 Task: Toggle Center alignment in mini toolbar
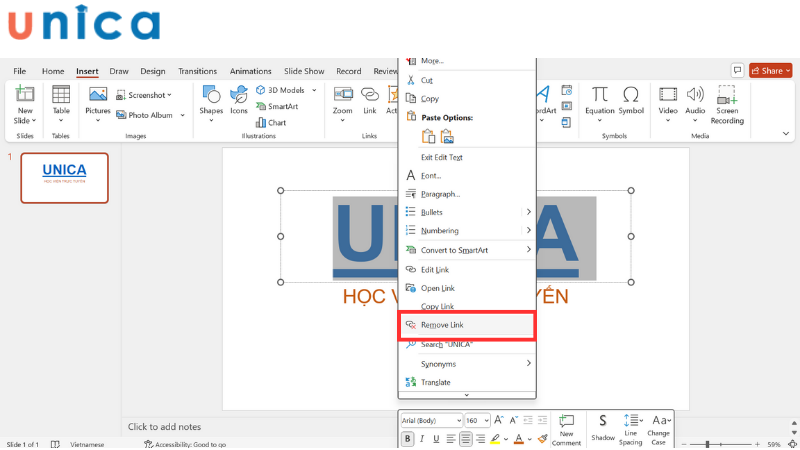[465, 439]
